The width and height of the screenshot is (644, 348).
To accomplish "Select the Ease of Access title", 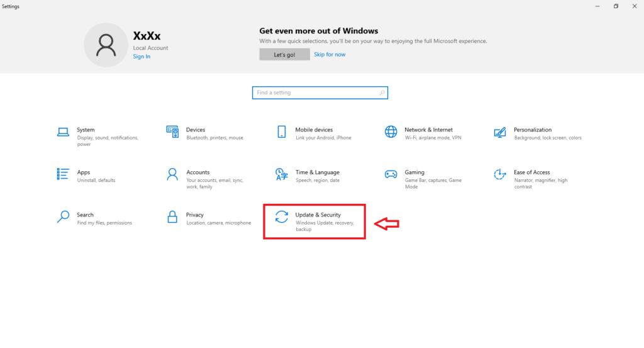I will click(x=532, y=172).
